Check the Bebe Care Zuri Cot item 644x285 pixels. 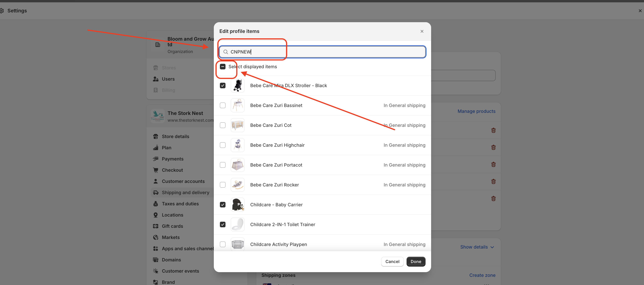click(x=222, y=125)
